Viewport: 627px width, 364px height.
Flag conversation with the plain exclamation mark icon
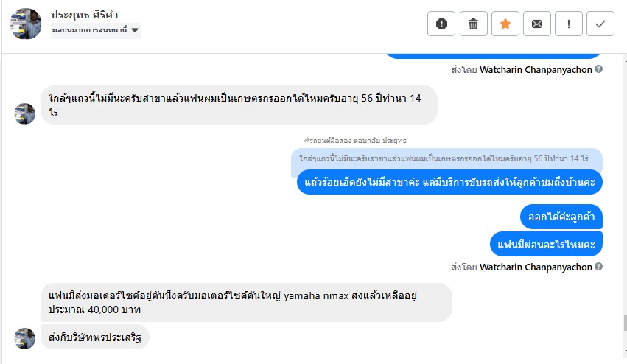569,24
